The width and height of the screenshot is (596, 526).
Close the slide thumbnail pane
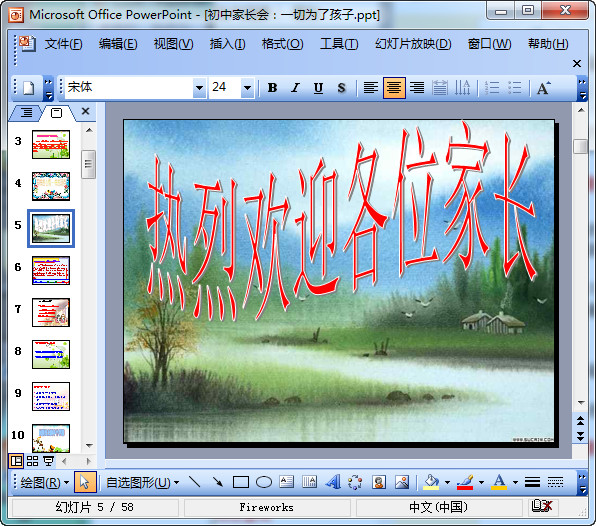point(86,111)
